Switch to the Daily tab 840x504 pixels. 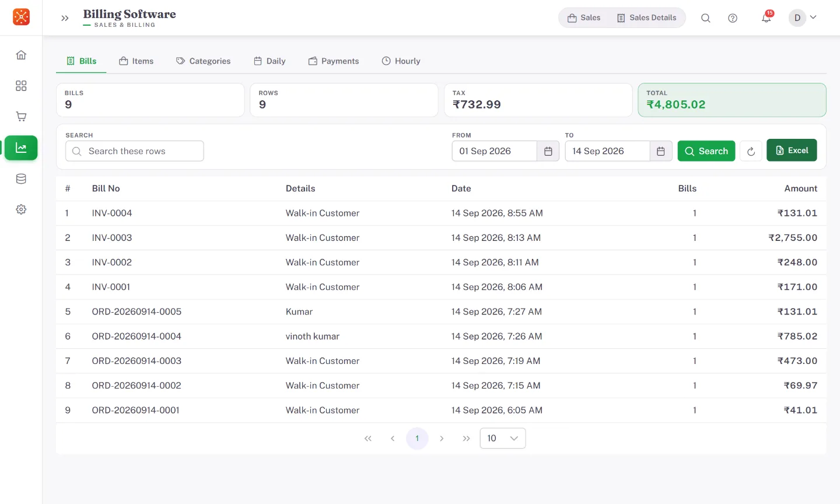point(269,61)
